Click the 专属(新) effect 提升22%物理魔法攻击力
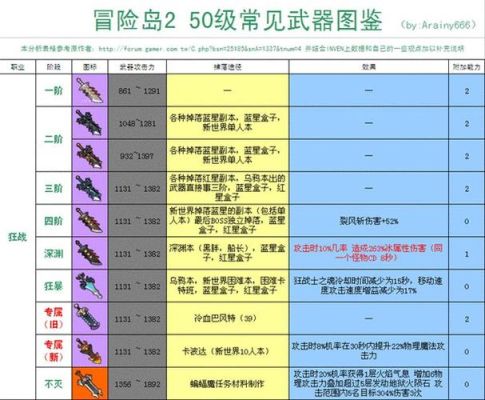 click(369, 351)
